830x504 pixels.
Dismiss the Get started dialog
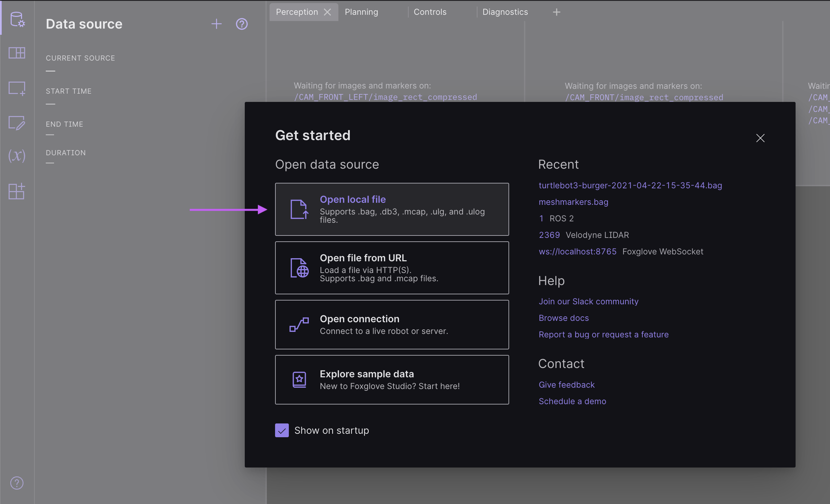[760, 138]
